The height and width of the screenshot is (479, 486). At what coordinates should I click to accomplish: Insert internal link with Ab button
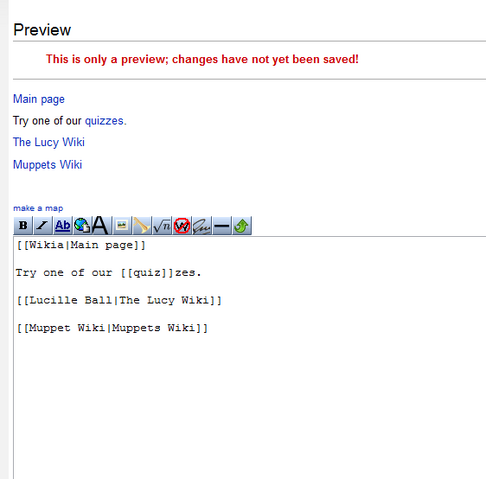coord(63,226)
